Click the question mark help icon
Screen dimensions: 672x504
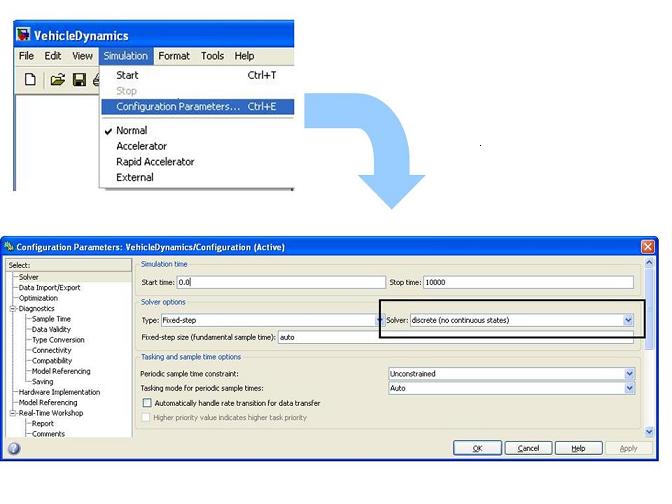click(x=14, y=448)
